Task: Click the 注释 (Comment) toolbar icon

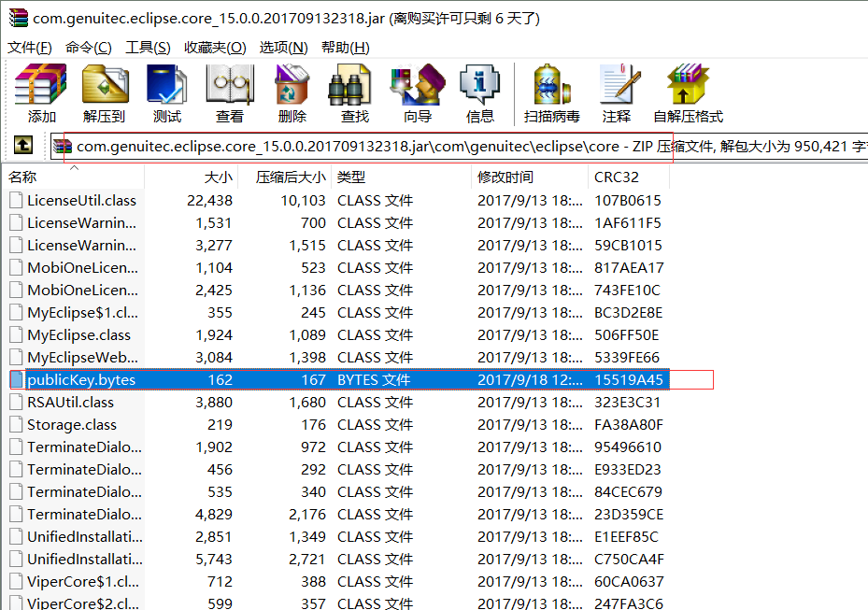Action: (x=619, y=84)
